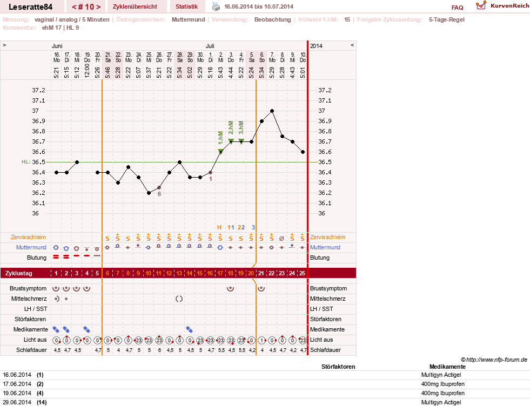Click Zyklustag 1 in the red bar
This screenshot has width=530, height=420.
(x=56, y=273)
